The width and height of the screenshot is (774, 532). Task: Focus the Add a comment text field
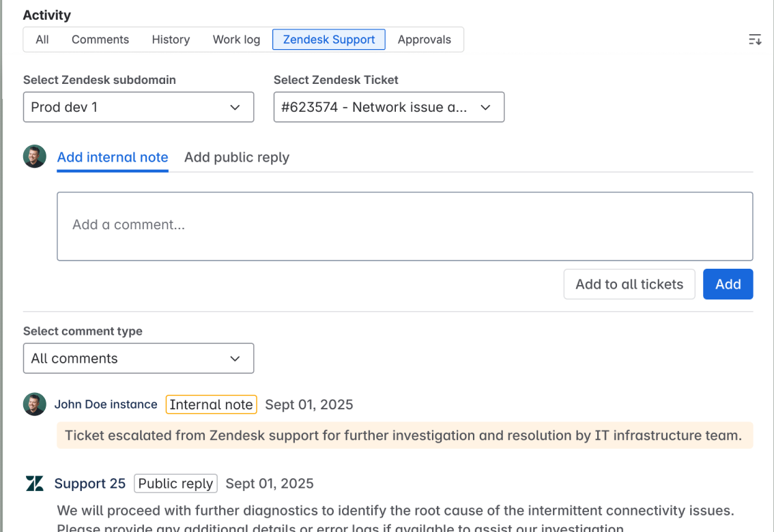click(x=405, y=226)
